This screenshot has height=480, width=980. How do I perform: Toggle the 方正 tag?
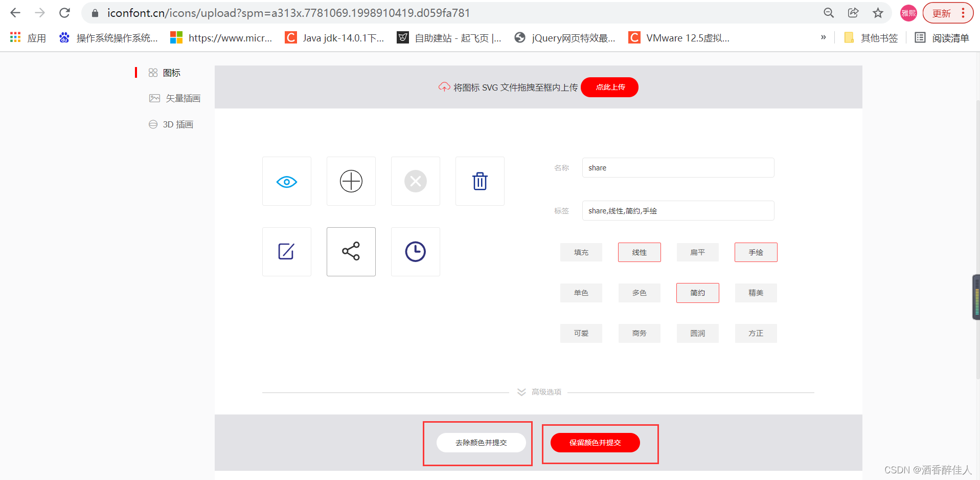756,333
